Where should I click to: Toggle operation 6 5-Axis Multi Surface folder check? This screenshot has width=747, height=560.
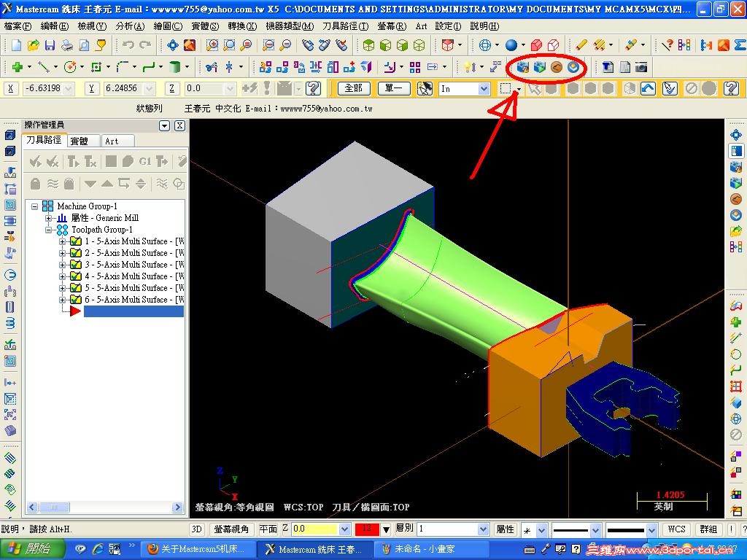coord(75,300)
